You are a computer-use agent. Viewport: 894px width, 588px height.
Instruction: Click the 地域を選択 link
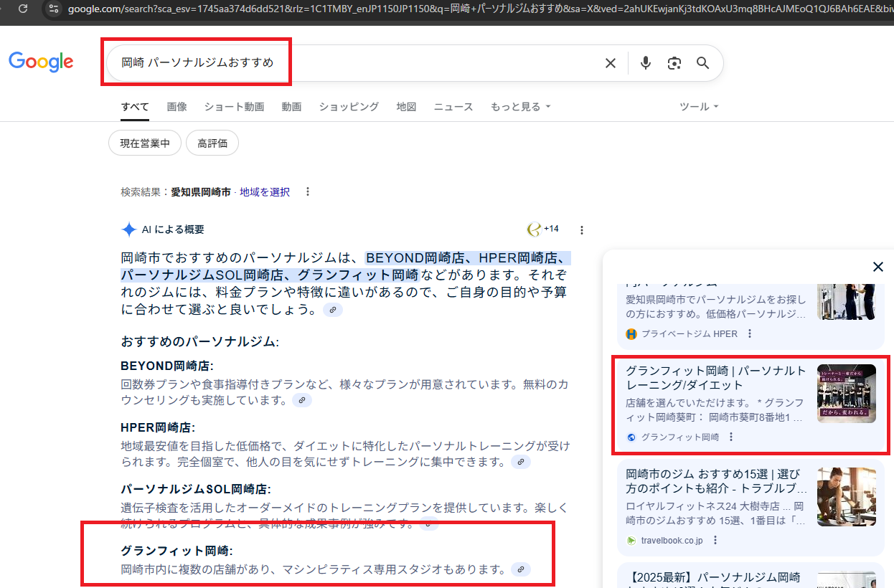pyautogui.click(x=265, y=192)
